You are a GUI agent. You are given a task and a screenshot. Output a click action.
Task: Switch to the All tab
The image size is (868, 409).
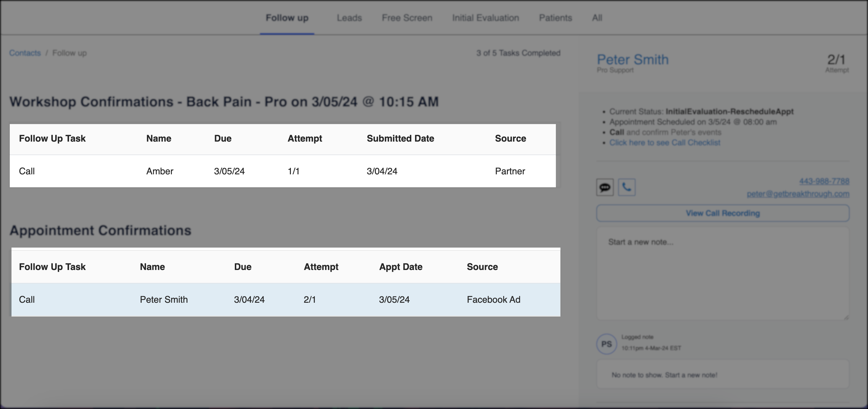597,18
